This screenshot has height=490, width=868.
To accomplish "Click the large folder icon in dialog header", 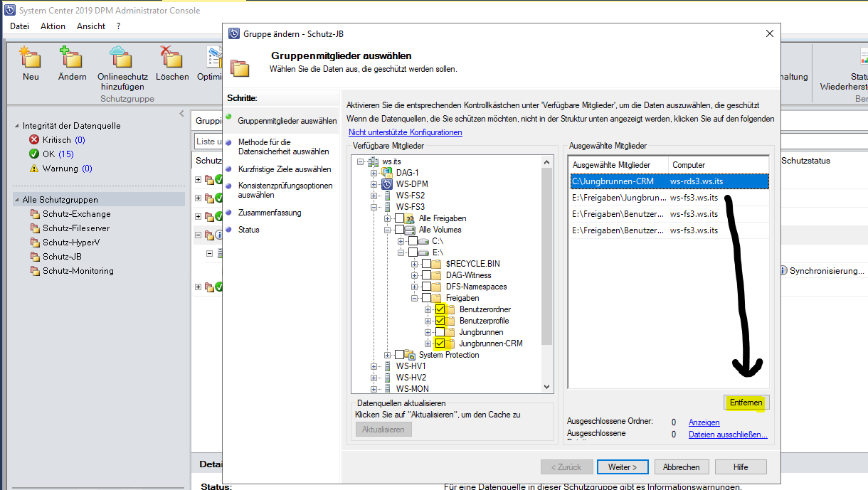I will tap(240, 68).
